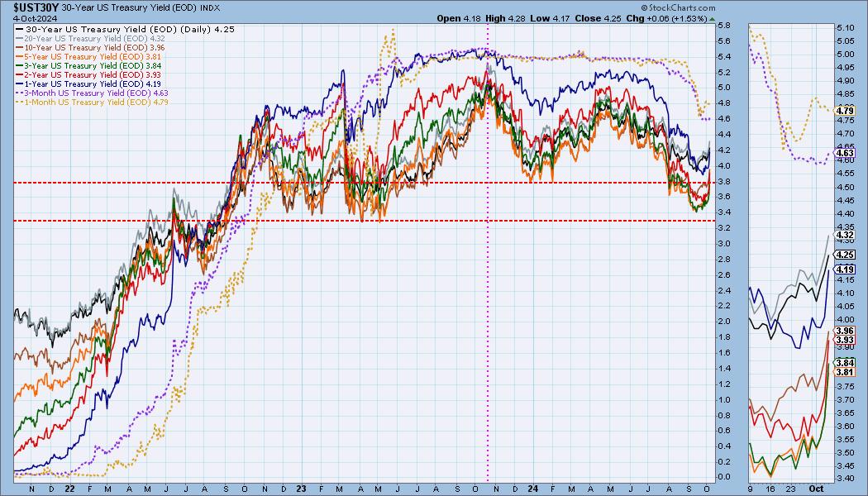868x496 pixels.
Task: Click the 4.25 price tag in the right panel
Action: pos(846,255)
